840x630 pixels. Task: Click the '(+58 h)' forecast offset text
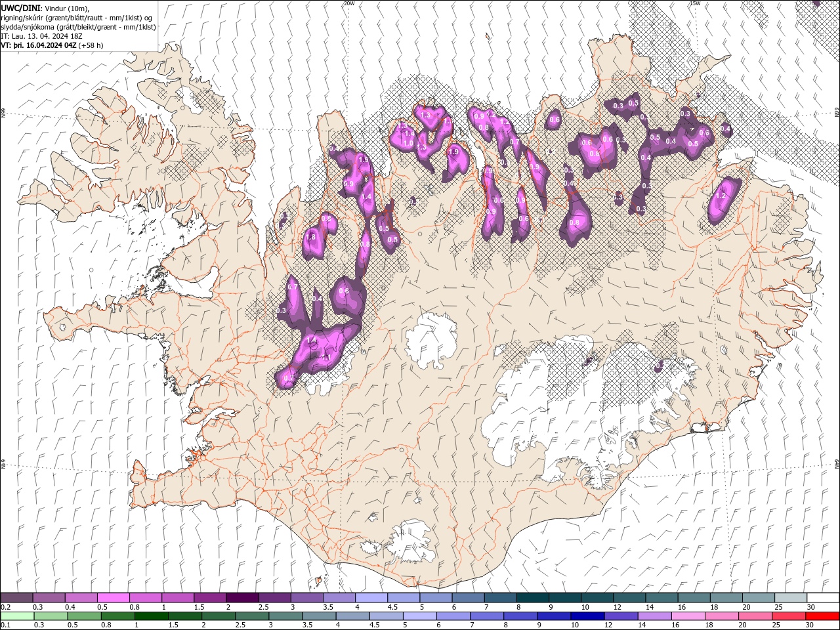pyautogui.click(x=91, y=45)
